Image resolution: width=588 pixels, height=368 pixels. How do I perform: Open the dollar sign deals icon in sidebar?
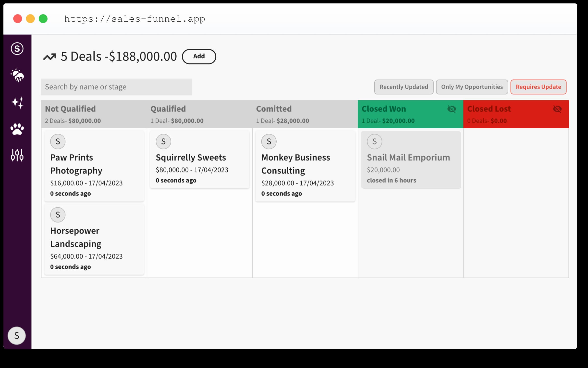pos(17,49)
